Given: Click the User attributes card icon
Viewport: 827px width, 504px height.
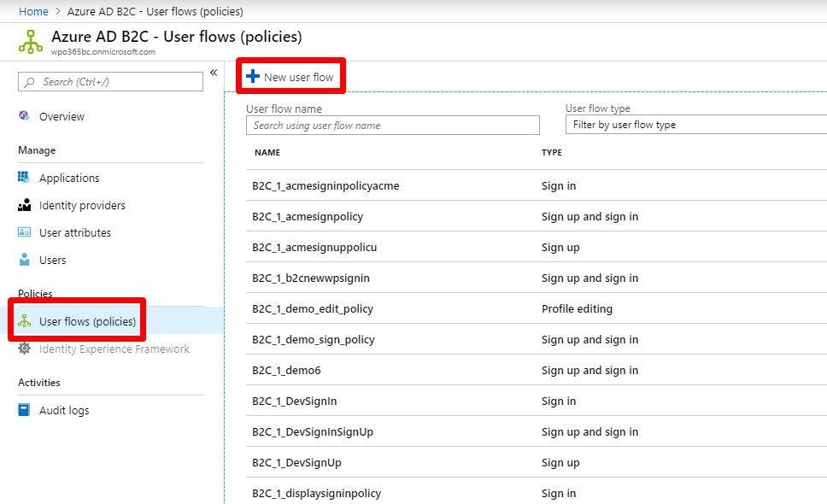Looking at the screenshot, I should pos(24,232).
